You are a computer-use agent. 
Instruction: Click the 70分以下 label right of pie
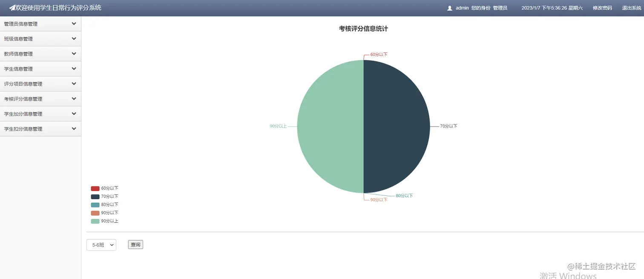(448, 126)
